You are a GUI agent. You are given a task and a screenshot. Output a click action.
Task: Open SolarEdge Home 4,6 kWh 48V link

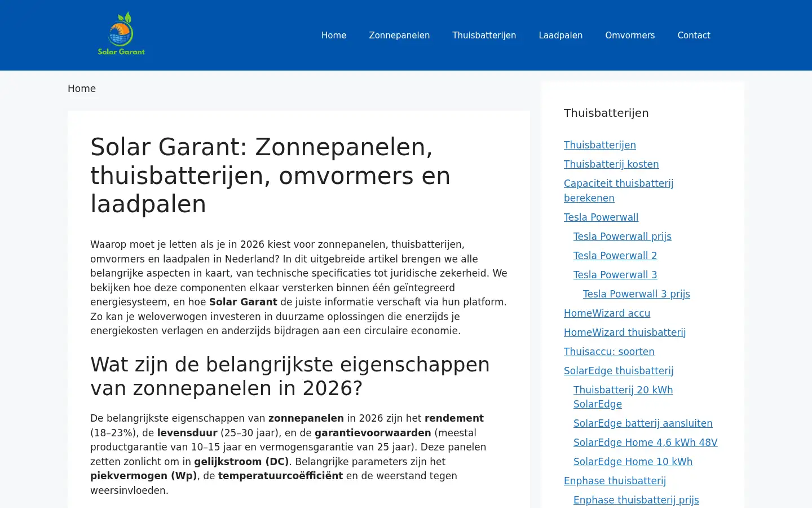coord(646,443)
